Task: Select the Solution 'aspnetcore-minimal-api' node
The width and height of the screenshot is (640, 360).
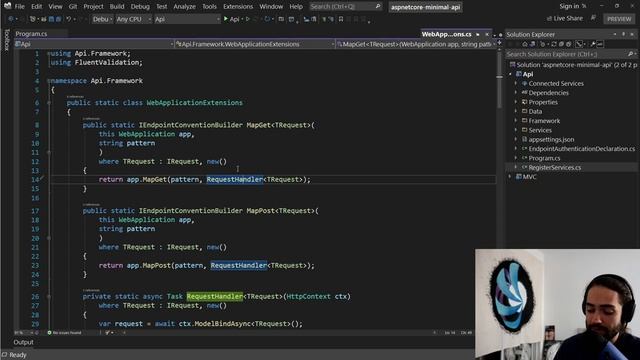Action: pos(576,65)
